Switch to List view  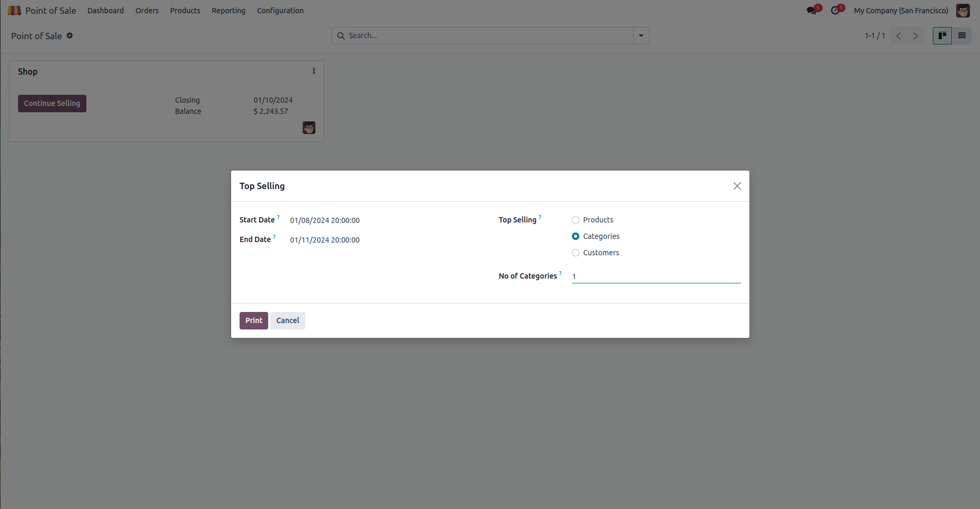pyautogui.click(x=961, y=36)
